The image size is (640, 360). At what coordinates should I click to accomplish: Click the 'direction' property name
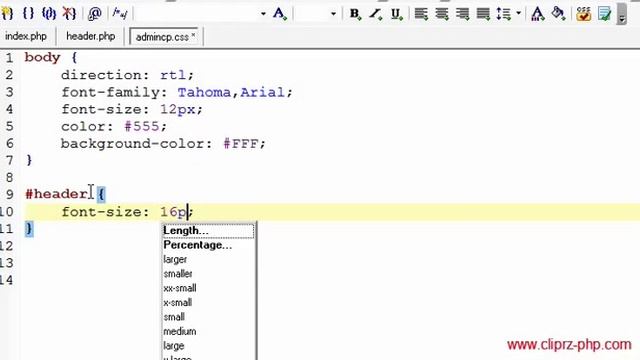[x=101, y=75]
